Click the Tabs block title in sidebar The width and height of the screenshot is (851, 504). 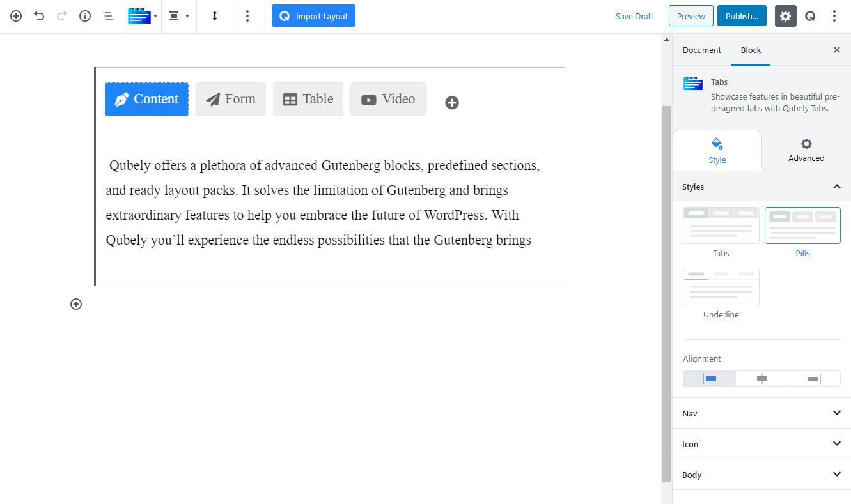tap(719, 82)
